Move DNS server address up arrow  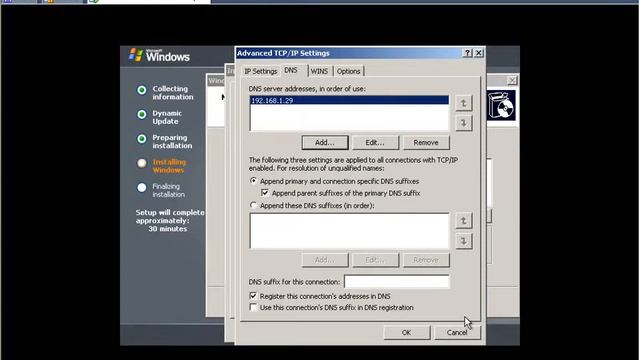pos(463,103)
